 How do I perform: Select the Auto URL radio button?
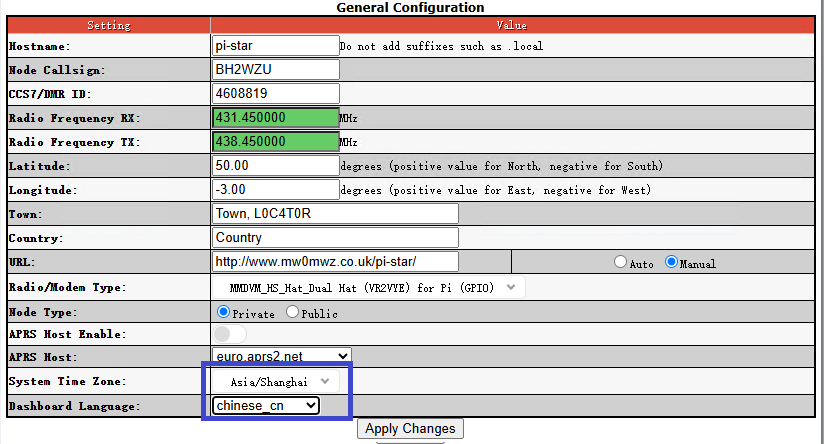(x=621, y=263)
